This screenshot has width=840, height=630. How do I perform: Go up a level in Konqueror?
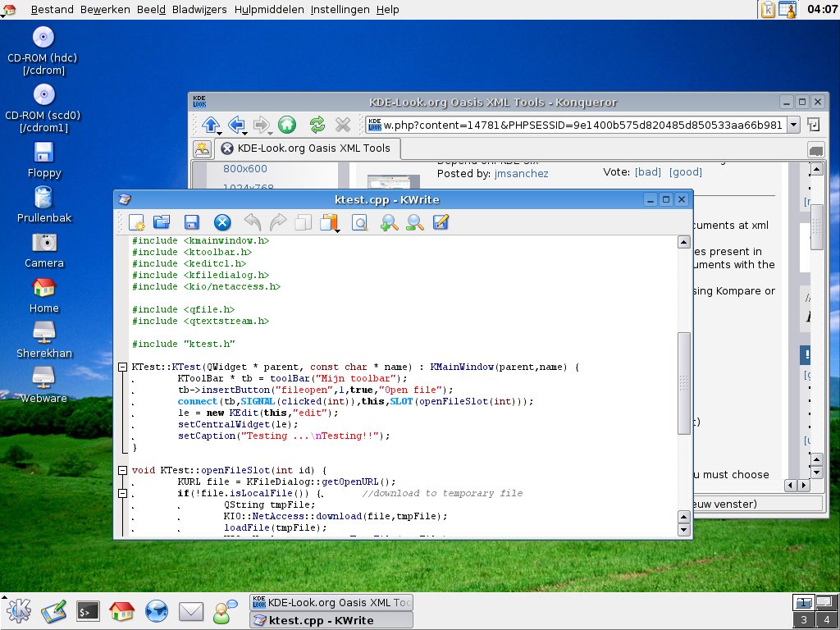[211, 125]
